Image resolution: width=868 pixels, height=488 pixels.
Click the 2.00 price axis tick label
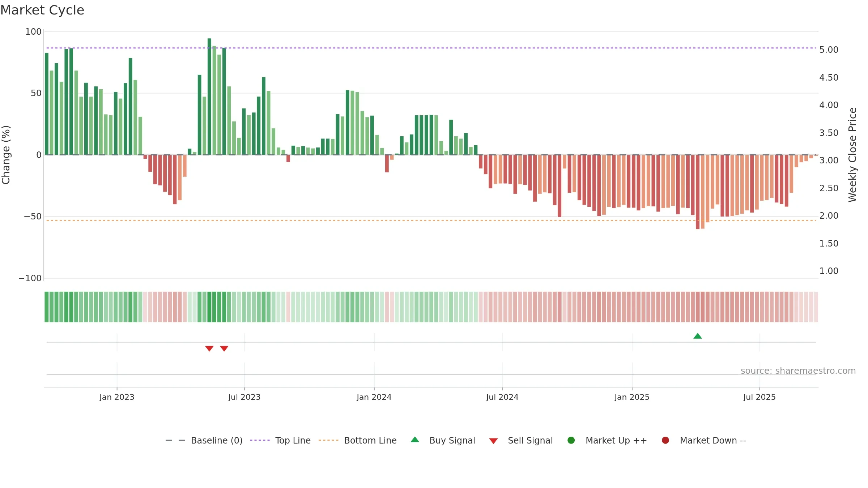829,216
